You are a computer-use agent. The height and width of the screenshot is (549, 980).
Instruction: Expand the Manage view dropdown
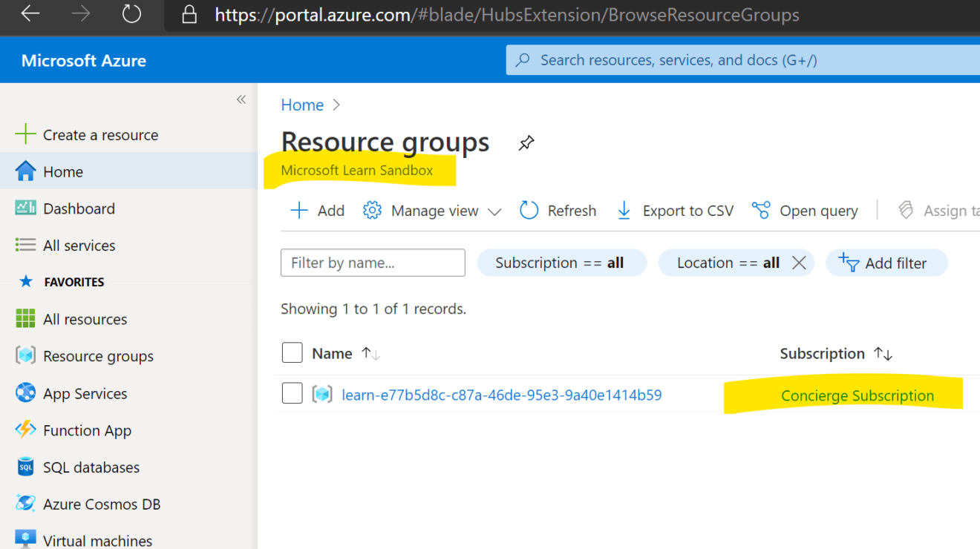tap(494, 211)
